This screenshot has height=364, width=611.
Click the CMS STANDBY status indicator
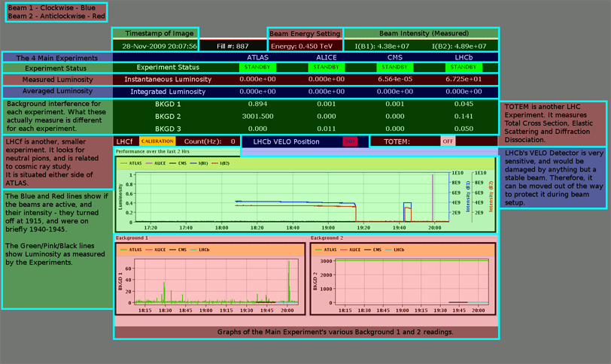[x=395, y=68]
